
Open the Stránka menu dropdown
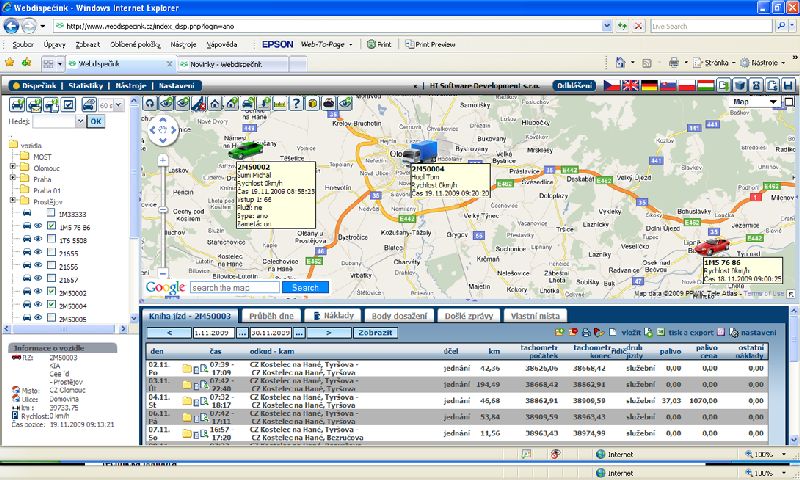(x=716, y=63)
